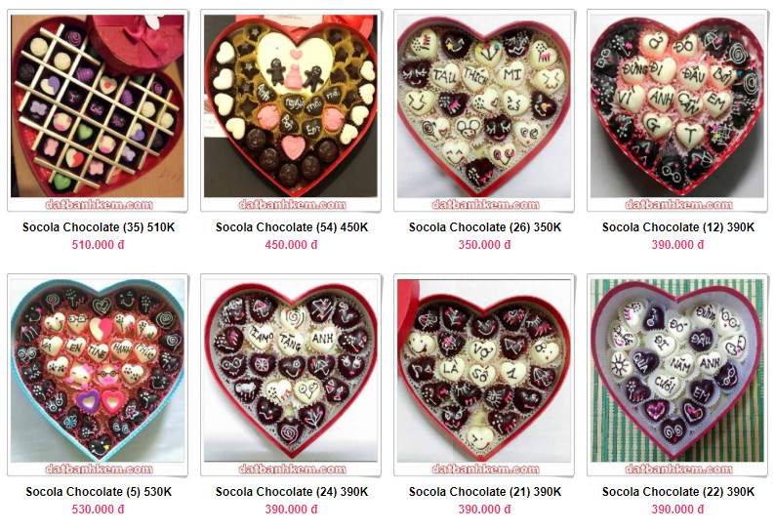Viewport: 775px width, 532px height.
Task: Open the Socola Chocolate (5) 530K title link
Action: pos(99,492)
